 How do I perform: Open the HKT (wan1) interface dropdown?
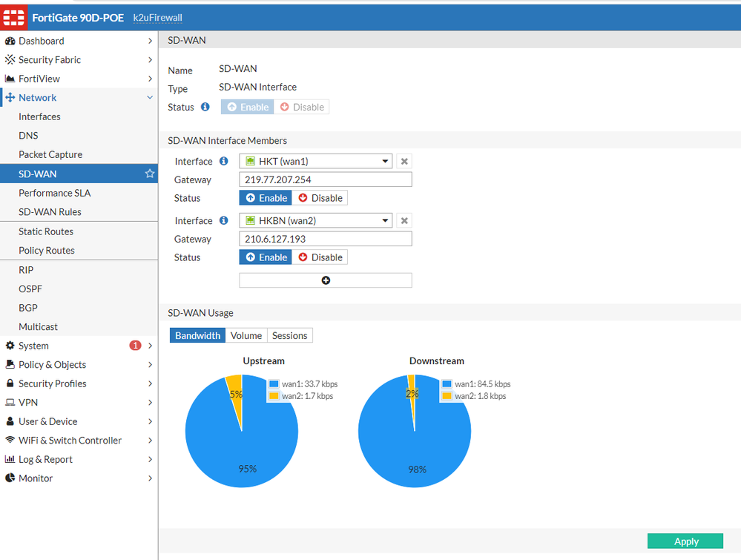pos(316,161)
